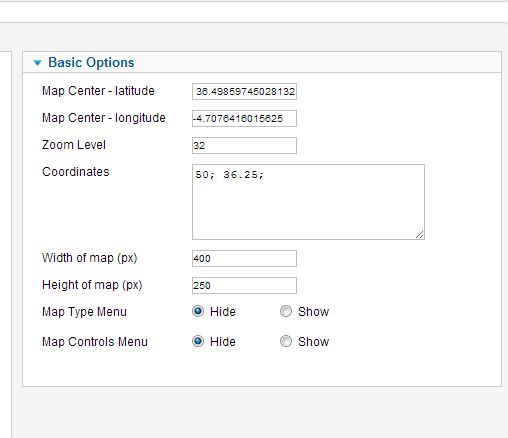Image resolution: width=508 pixels, height=438 pixels.
Task: Collapse the Basic Options triangle arrow
Action: click(37, 63)
